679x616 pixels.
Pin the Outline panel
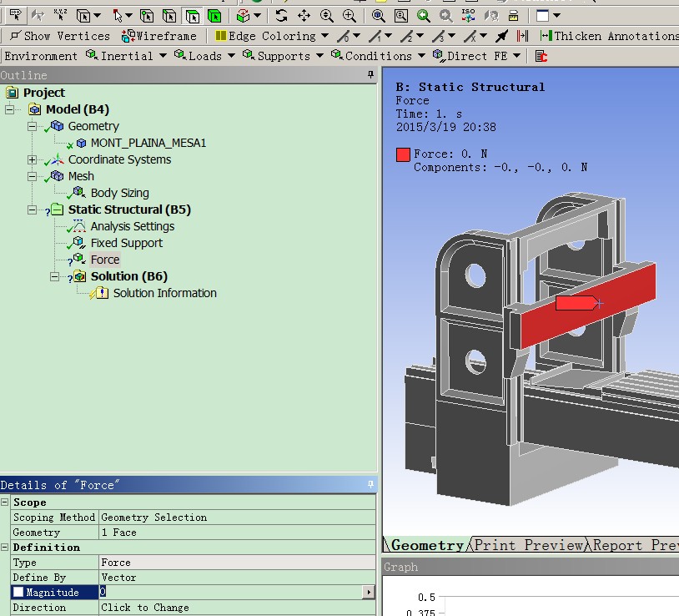371,75
